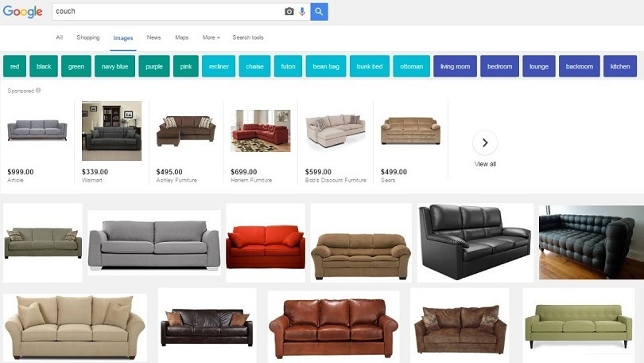Switch to the News tab
The width and height of the screenshot is (644, 363).
154,37
